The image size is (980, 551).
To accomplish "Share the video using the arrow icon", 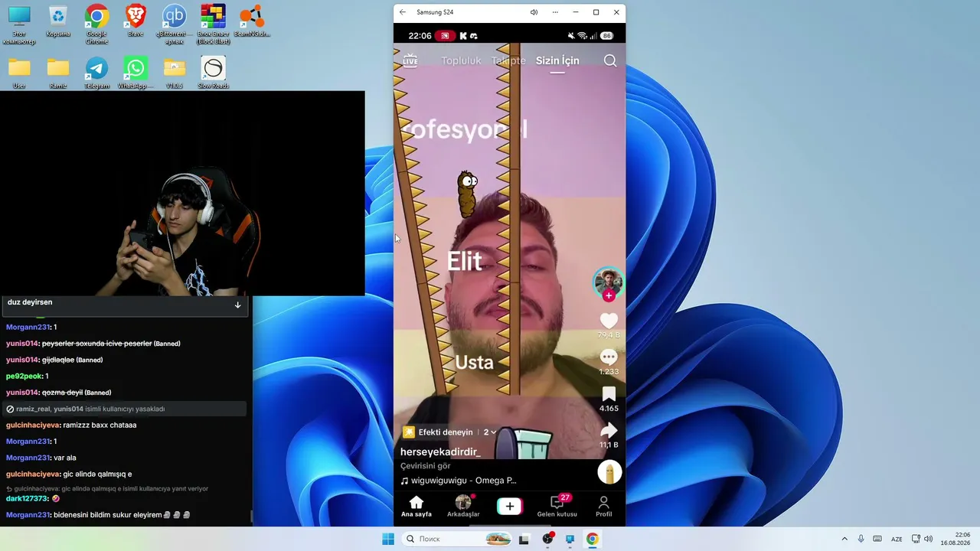I will pos(609,430).
